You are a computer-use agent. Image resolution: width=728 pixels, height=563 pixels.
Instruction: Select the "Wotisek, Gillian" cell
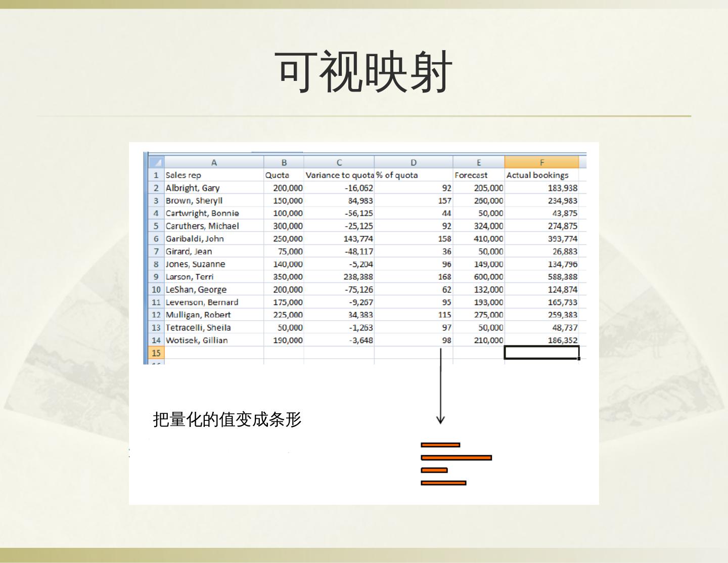[214, 340]
